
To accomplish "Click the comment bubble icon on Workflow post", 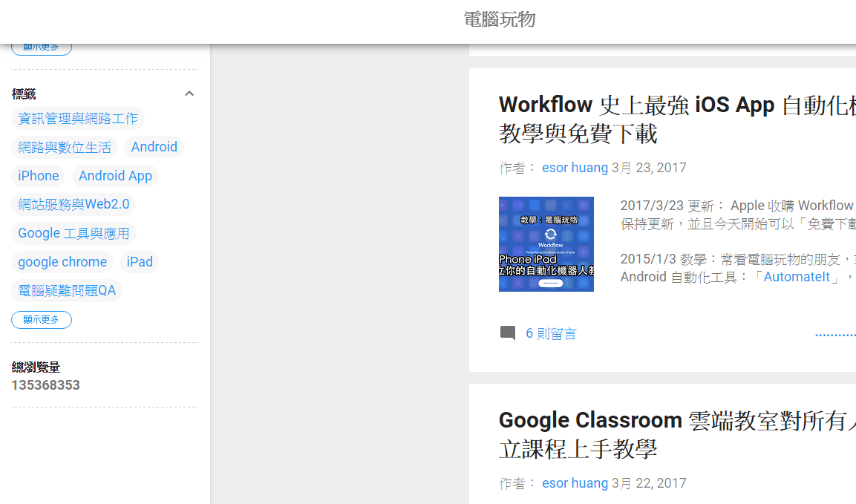I will point(508,333).
